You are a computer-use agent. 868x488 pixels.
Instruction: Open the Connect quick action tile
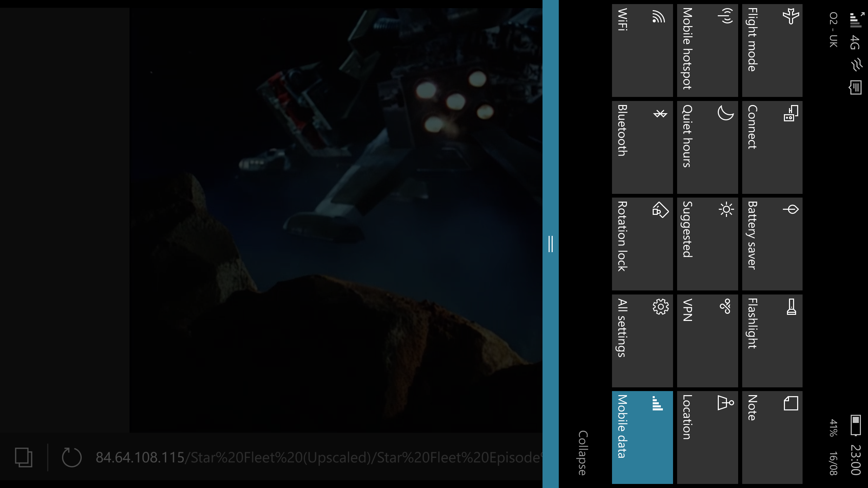pyautogui.click(x=772, y=147)
